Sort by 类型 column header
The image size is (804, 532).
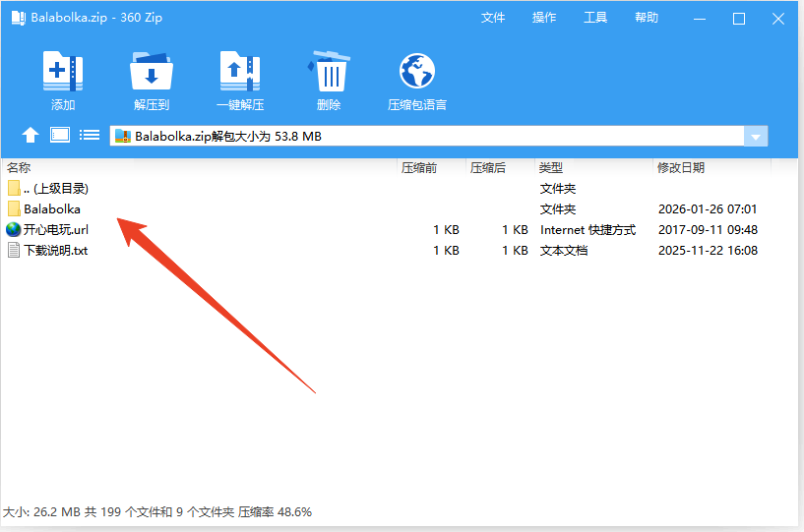click(551, 167)
